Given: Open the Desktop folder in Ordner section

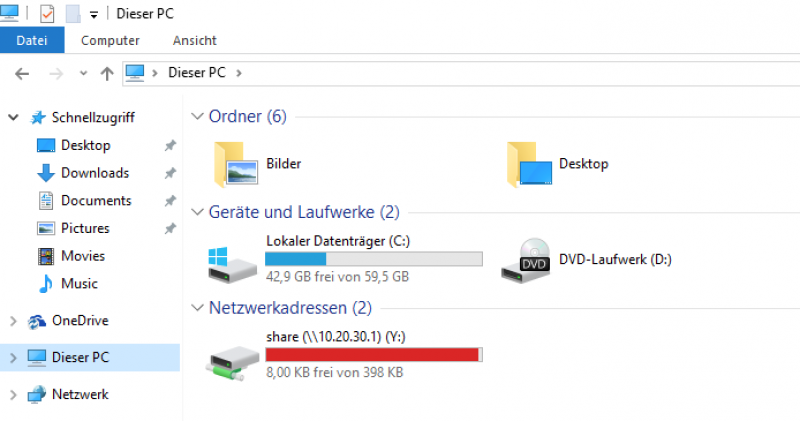Looking at the screenshot, I should (x=530, y=164).
